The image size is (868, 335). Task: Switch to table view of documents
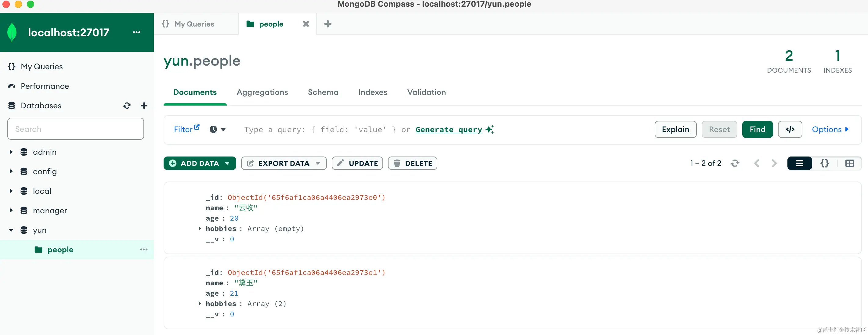pyautogui.click(x=849, y=163)
